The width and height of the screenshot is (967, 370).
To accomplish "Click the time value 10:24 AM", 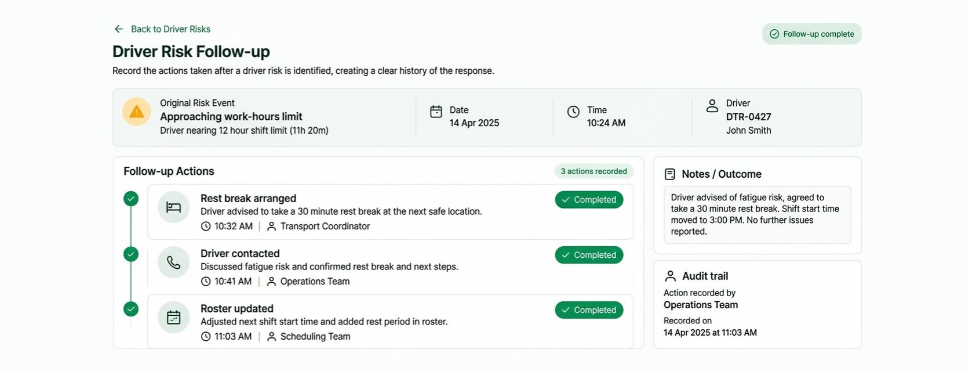I will (x=606, y=123).
